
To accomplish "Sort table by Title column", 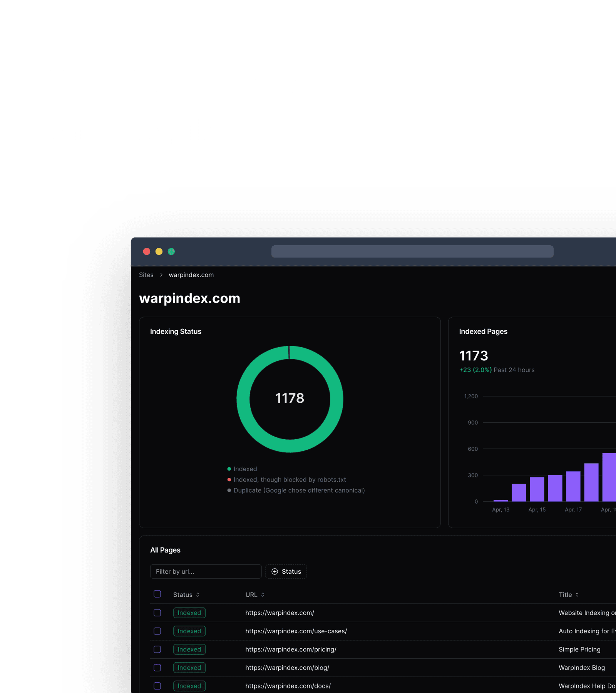I will pos(569,595).
